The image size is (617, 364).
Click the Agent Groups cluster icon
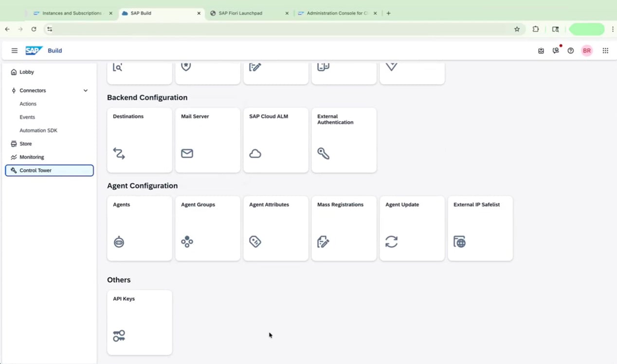pos(187,242)
